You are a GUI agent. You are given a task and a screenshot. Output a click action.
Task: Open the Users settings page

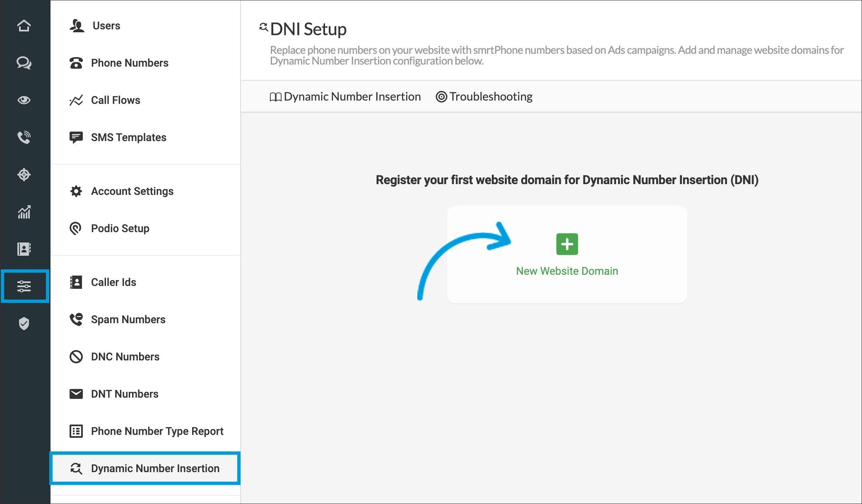click(x=106, y=26)
